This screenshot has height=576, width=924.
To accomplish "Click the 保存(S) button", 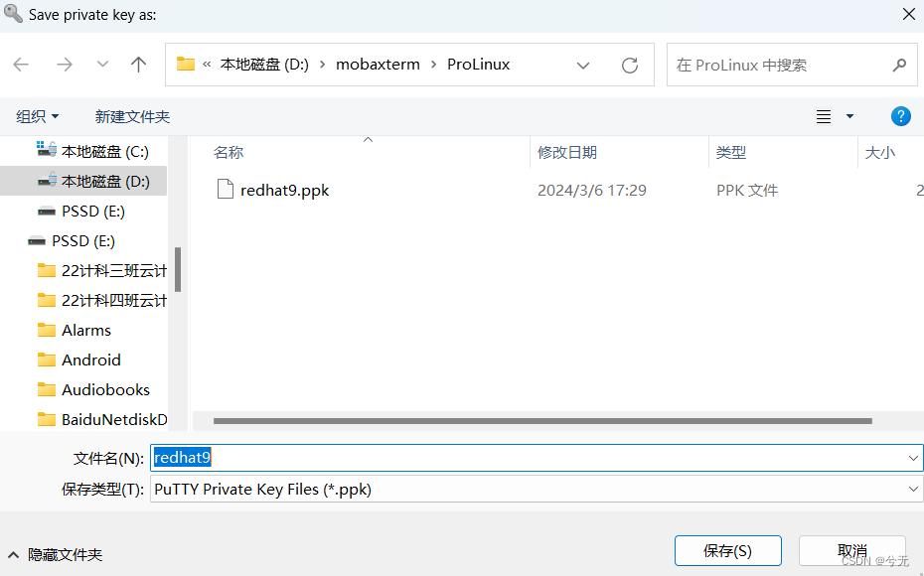I will (727, 550).
